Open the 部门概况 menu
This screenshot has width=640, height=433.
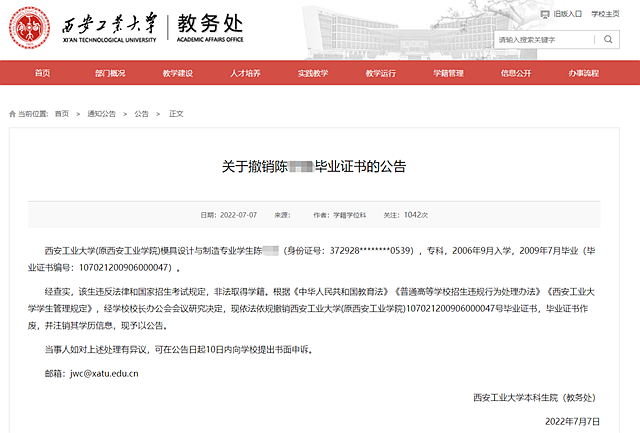pyautogui.click(x=110, y=73)
